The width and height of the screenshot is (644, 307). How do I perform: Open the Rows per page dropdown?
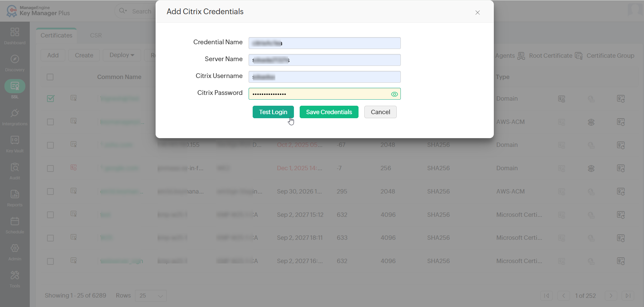[151, 296]
